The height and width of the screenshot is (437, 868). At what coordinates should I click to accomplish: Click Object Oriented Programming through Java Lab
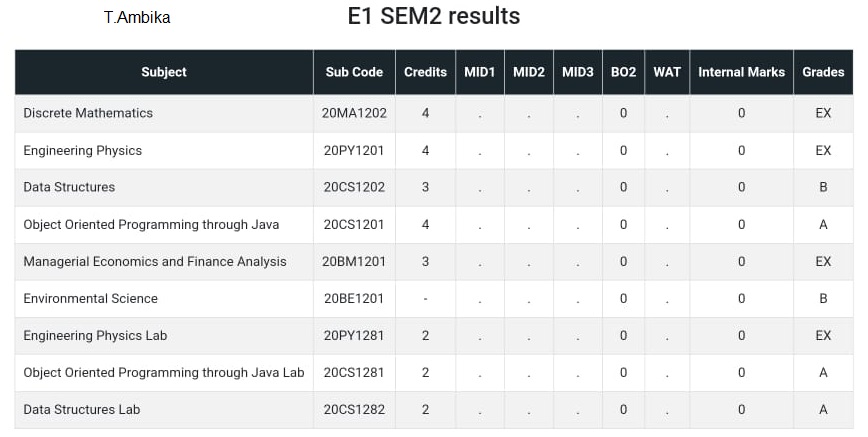164,373
